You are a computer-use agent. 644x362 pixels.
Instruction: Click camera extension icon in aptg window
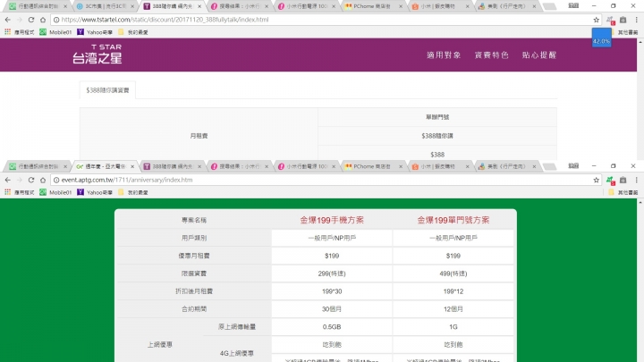[x=623, y=180]
